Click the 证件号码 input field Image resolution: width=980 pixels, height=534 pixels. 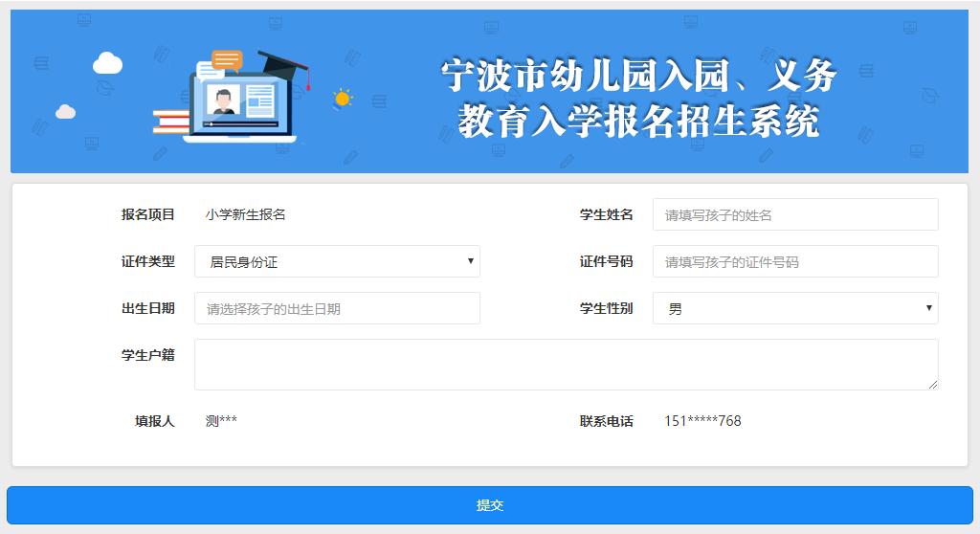tap(795, 261)
